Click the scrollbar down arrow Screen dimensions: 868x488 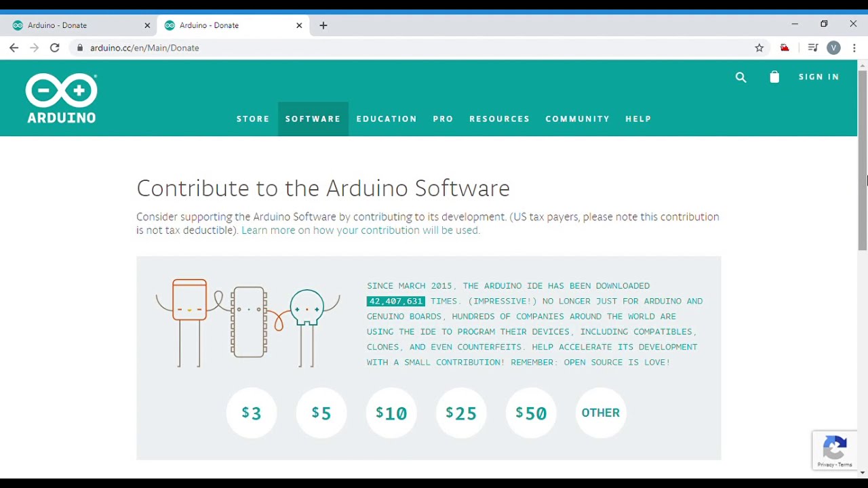pyautogui.click(x=863, y=472)
